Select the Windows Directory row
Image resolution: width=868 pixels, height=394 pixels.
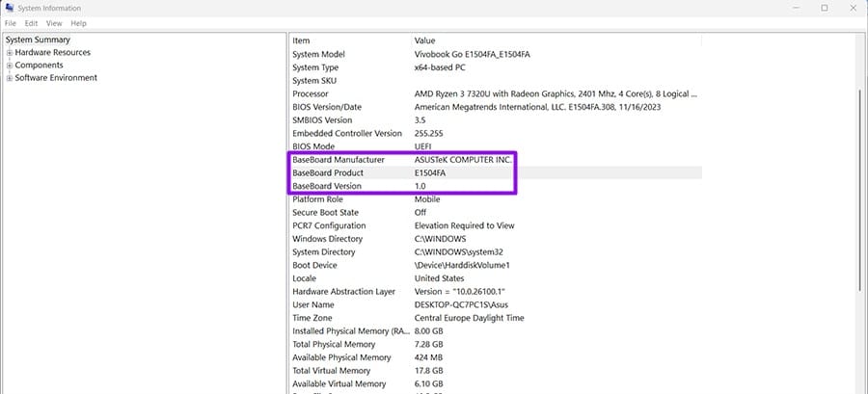496,239
